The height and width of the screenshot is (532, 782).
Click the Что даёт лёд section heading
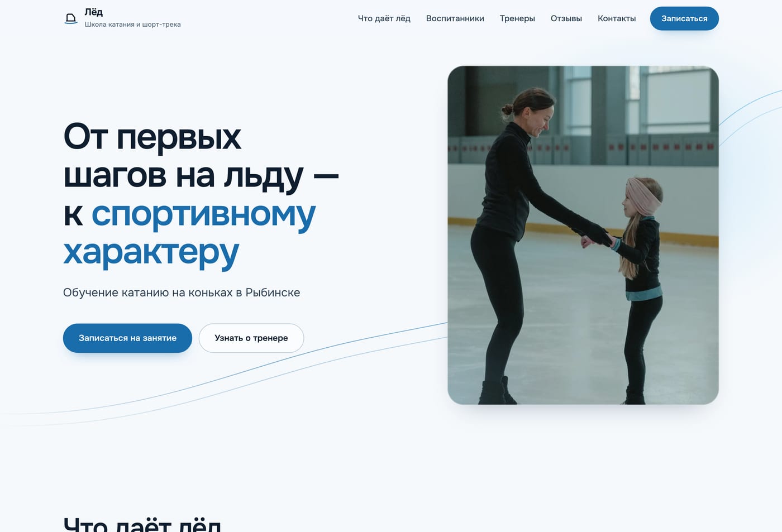tap(142, 525)
